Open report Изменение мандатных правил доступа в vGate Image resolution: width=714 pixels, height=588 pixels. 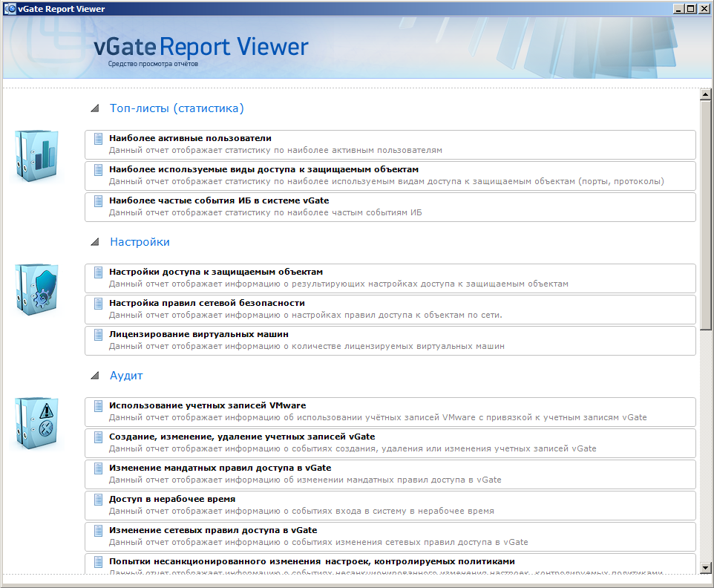click(390, 474)
